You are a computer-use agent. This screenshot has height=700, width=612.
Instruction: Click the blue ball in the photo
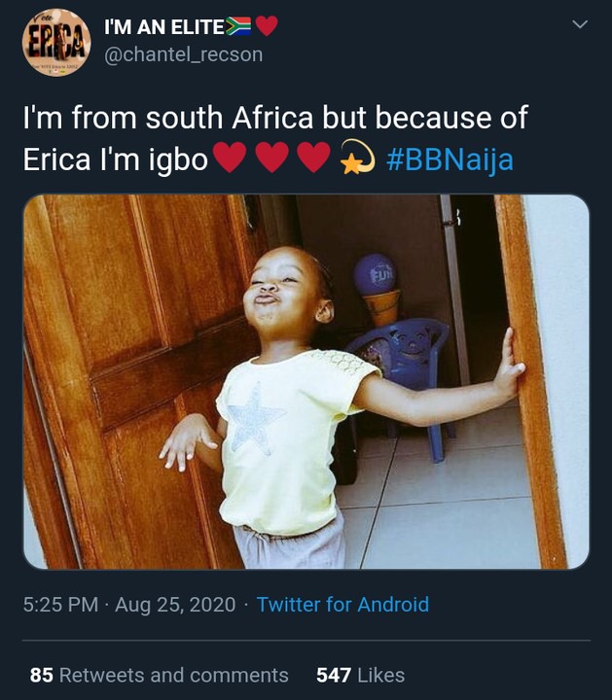[376, 274]
